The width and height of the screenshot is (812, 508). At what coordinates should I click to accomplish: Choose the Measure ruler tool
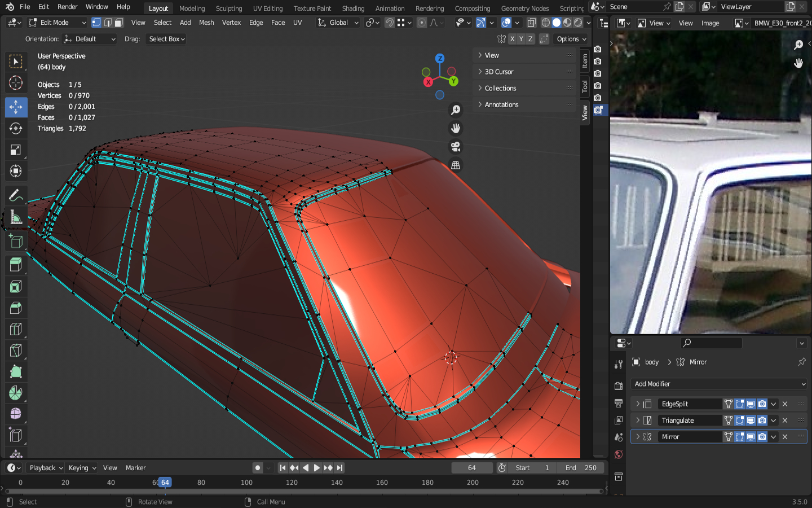point(16,218)
